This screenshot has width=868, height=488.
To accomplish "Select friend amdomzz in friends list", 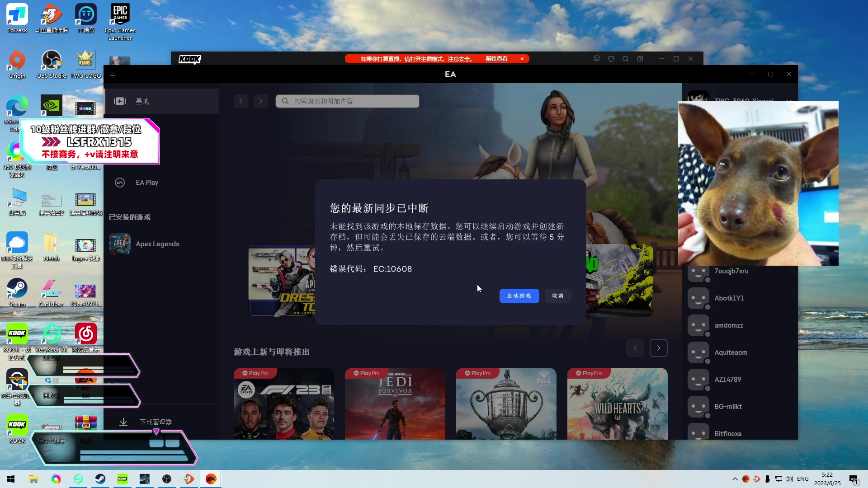I will point(740,325).
